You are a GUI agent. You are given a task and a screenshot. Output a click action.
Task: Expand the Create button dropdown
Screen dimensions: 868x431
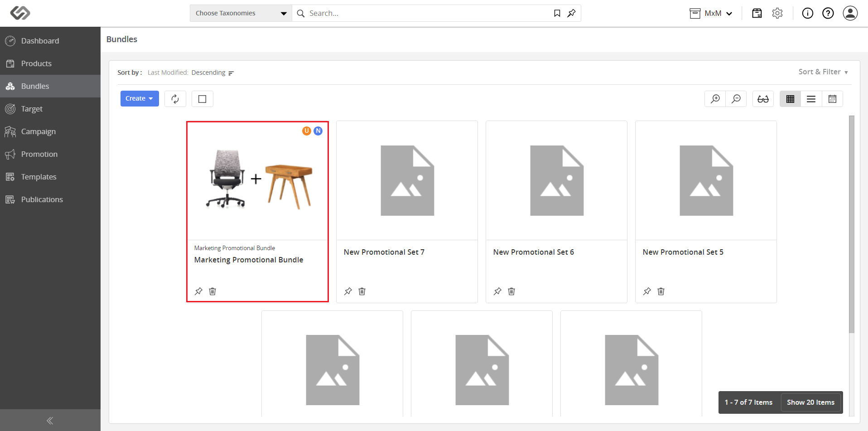pyautogui.click(x=140, y=99)
